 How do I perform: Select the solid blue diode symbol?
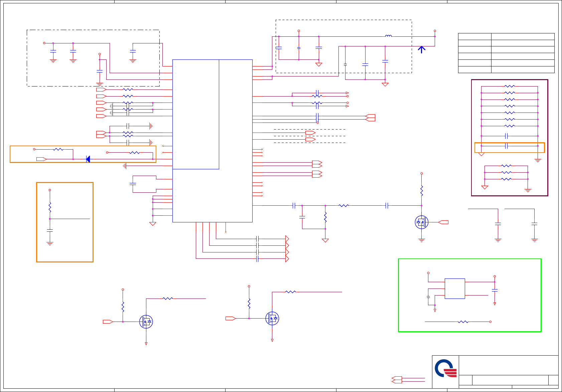pos(88,159)
